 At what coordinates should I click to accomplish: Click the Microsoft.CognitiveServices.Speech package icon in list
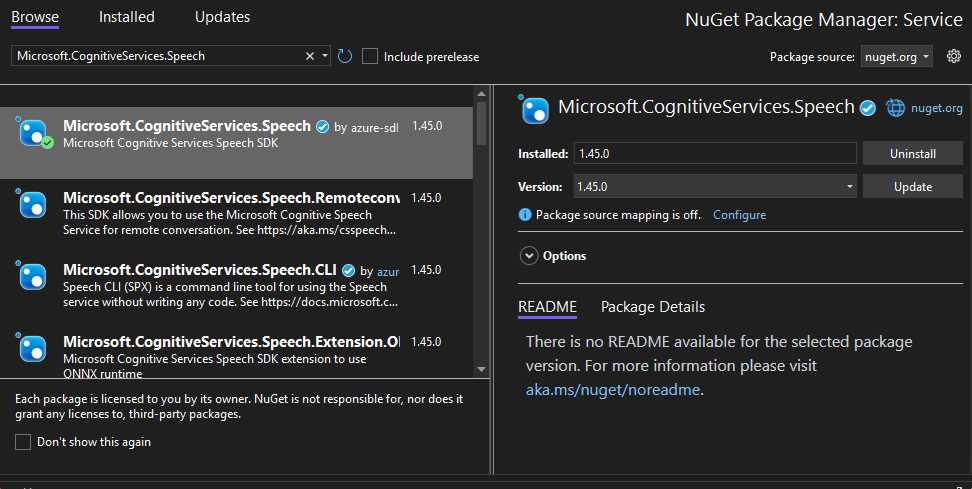pyautogui.click(x=33, y=133)
